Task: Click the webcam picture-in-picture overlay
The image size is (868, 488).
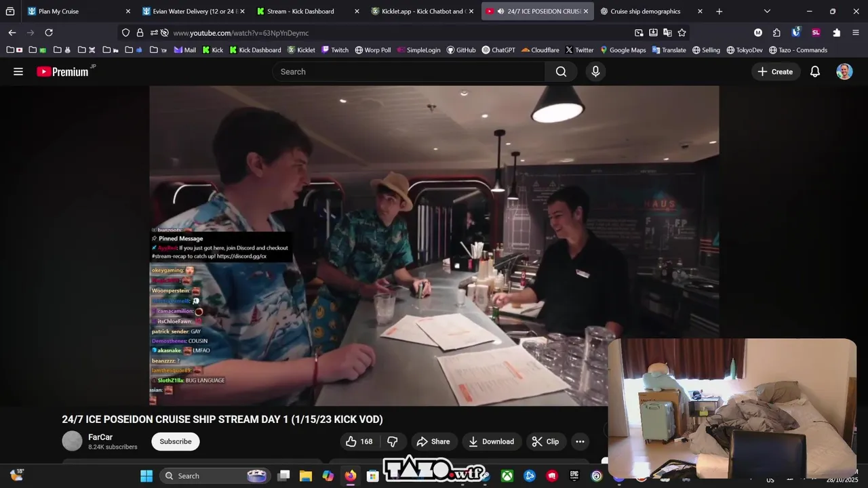Action: point(732,409)
